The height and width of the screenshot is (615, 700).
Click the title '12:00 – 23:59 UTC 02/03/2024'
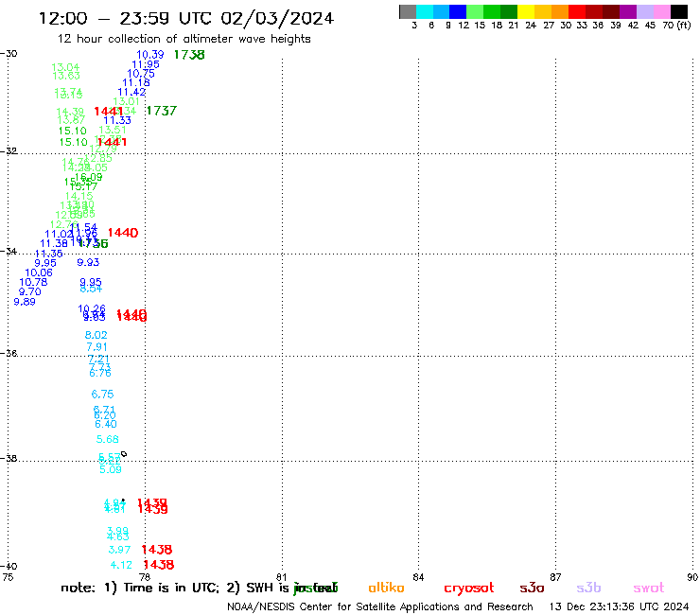click(x=186, y=18)
